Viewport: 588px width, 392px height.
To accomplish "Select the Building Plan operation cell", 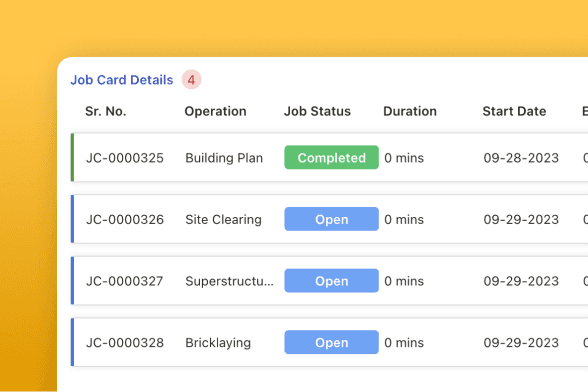I will (224, 158).
